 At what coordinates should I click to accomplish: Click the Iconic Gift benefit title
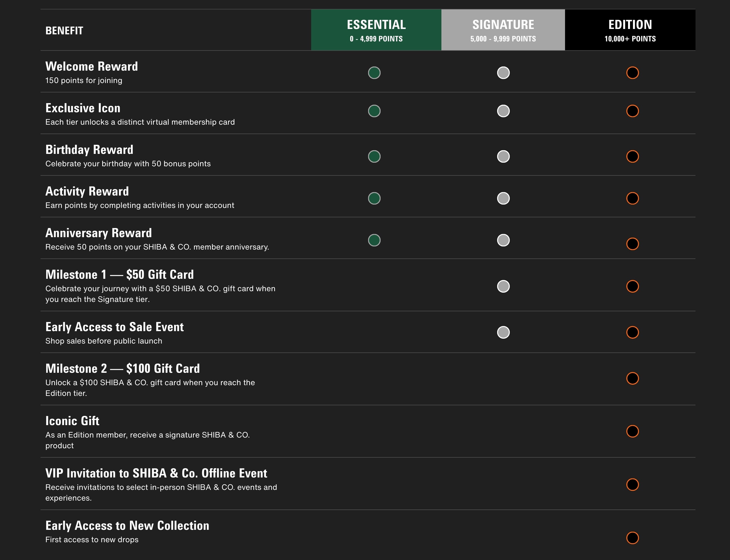coord(72,421)
